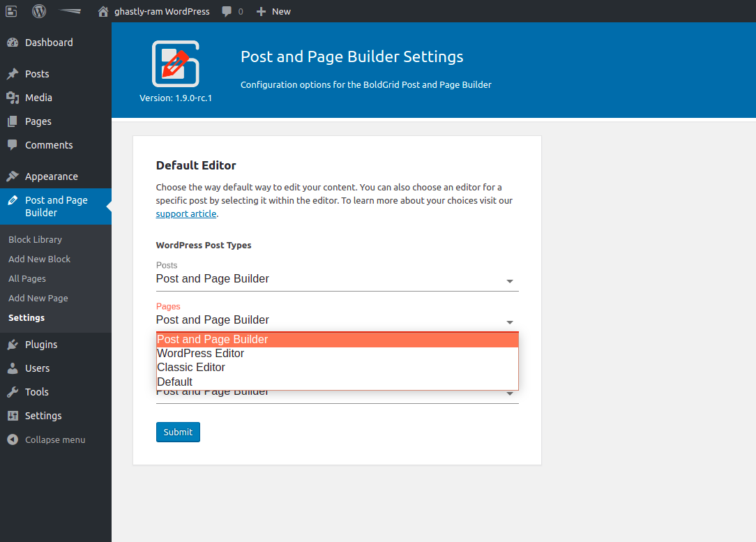Open All Pages submenu item
Viewport: 756px width, 542px height.
27,279
